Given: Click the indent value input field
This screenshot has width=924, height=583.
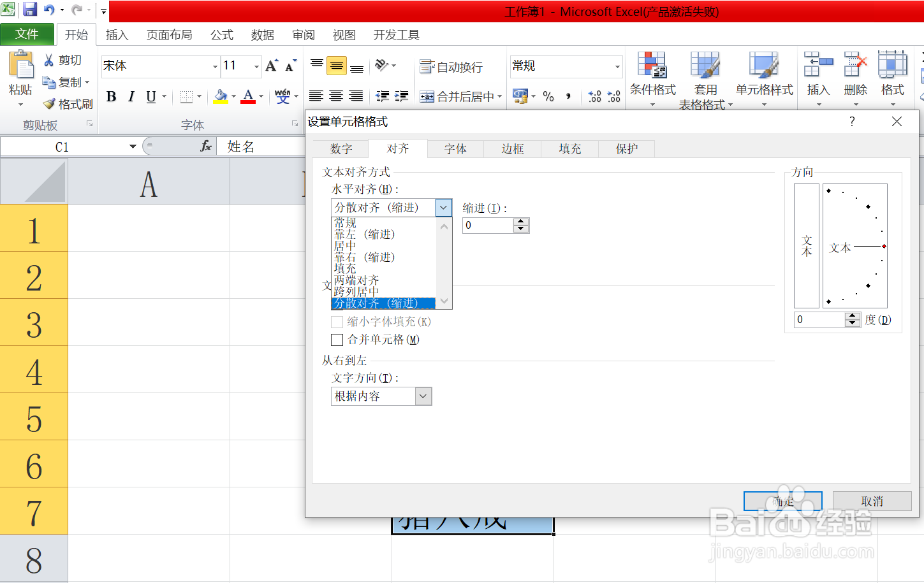Looking at the screenshot, I should (x=488, y=226).
